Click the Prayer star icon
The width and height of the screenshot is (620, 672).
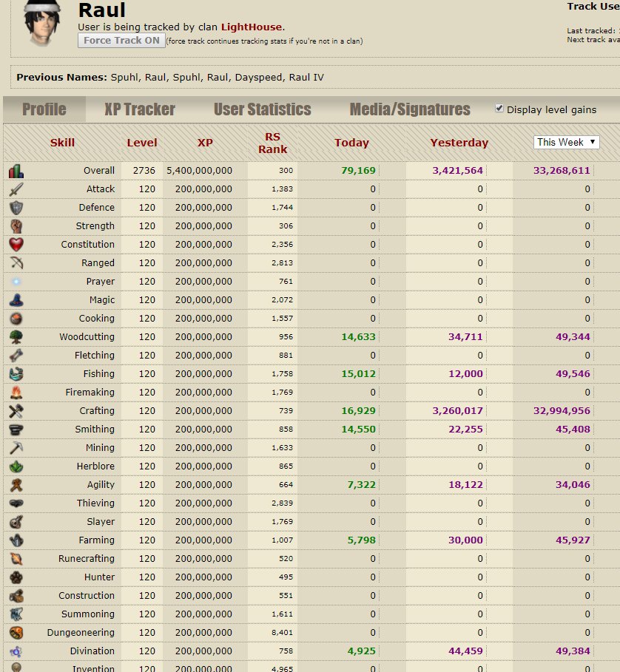pyautogui.click(x=16, y=281)
